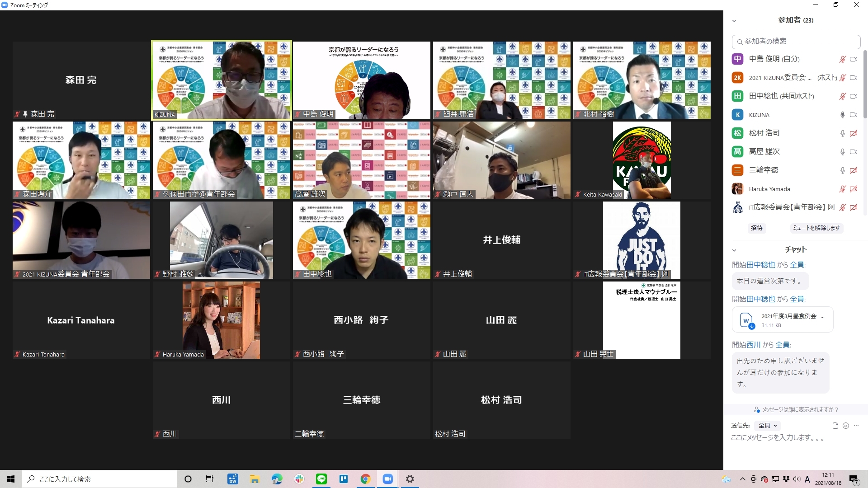868x488 pixels.
Task: Open Windows Start menu
Action: [x=11, y=479]
